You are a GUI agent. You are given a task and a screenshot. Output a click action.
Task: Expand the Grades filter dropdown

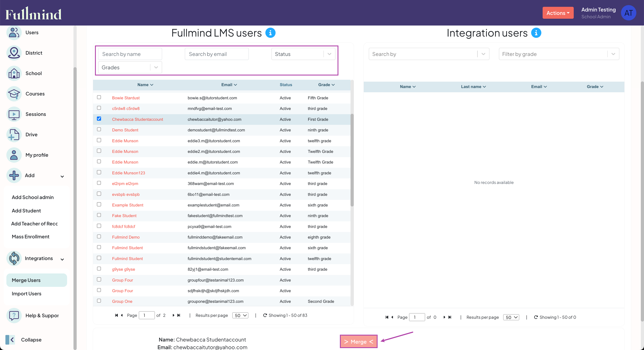[129, 67]
